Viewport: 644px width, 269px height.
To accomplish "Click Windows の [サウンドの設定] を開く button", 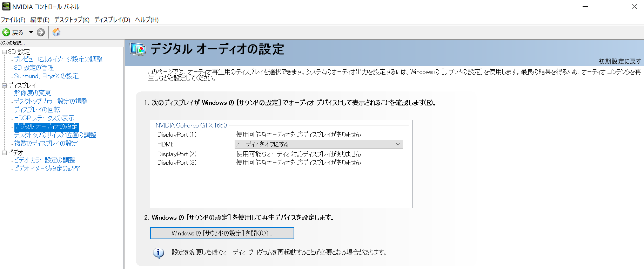I will coord(222,233).
